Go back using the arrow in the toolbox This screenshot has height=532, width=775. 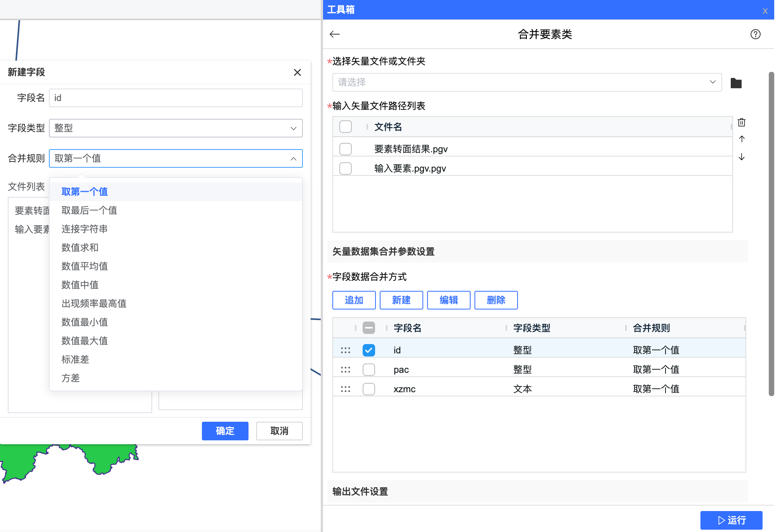[x=334, y=34]
